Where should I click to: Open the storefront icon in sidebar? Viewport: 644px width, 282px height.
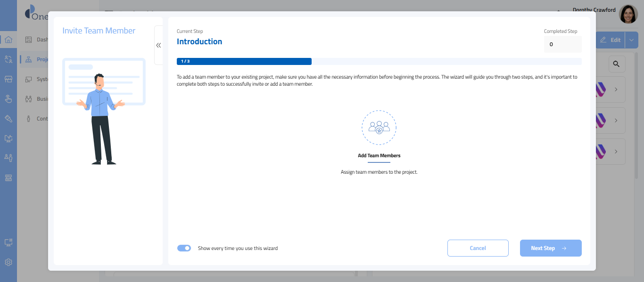click(x=8, y=79)
